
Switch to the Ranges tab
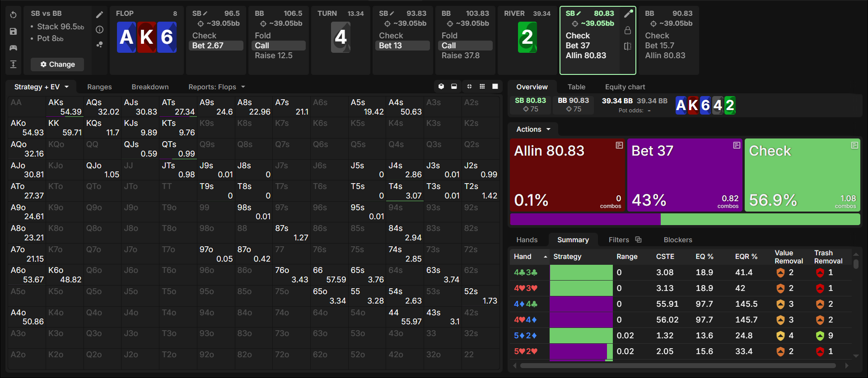click(99, 87)
